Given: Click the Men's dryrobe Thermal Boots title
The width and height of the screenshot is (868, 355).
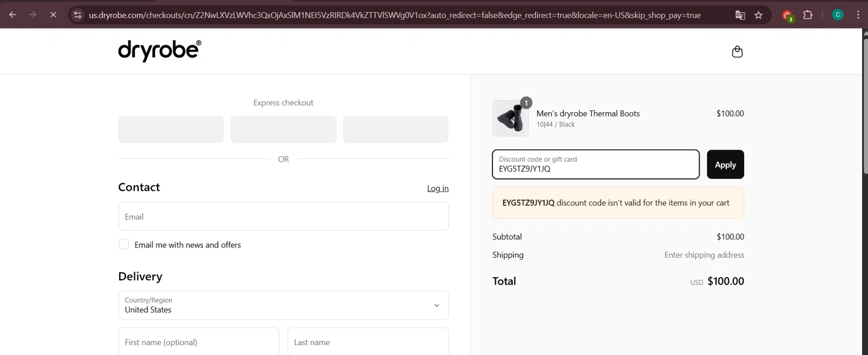Looking at the screenshot, I should click(x=588, y=113).
